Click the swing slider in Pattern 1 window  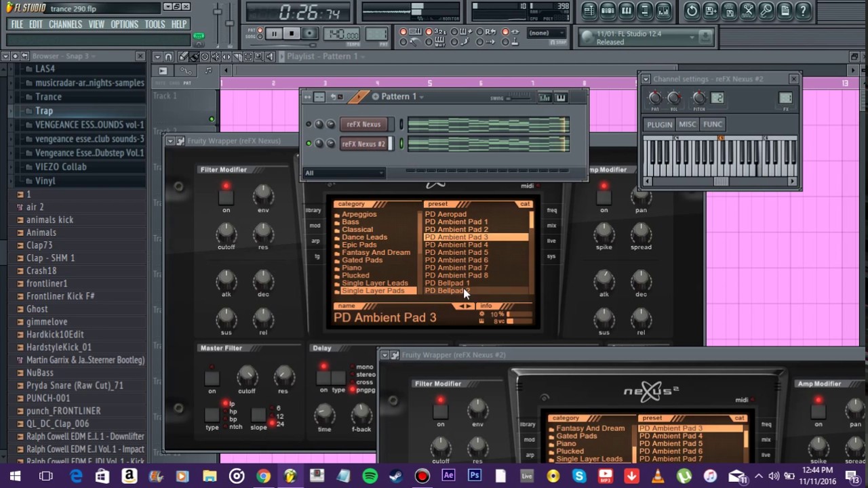tap(519, 98)
